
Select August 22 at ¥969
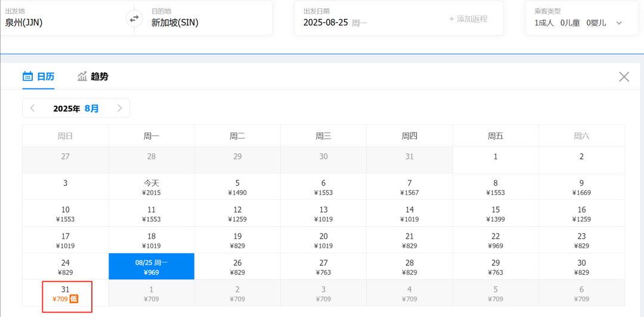[x=496, y=240]
